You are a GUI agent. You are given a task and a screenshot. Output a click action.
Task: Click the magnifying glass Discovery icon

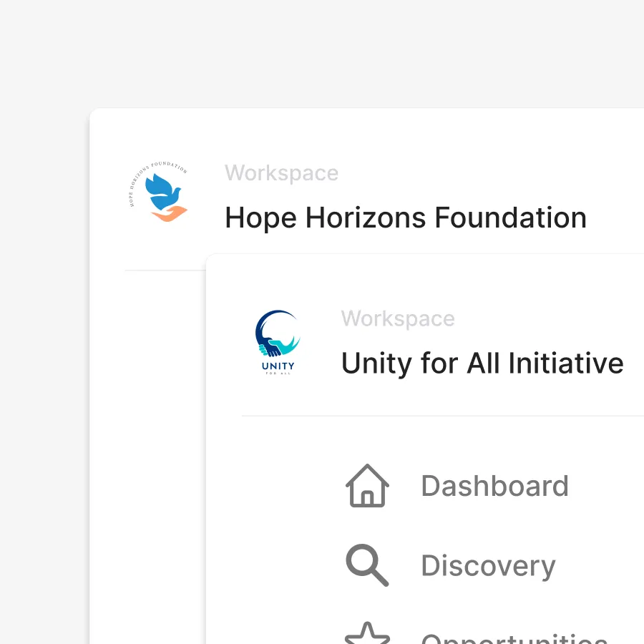click(366, 565)
